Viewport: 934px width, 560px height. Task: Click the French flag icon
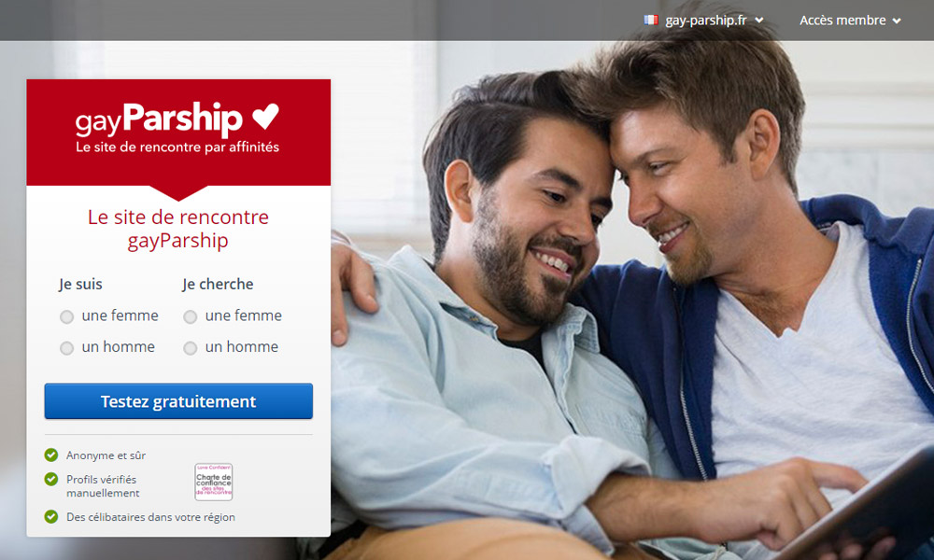tap(650, 21)
